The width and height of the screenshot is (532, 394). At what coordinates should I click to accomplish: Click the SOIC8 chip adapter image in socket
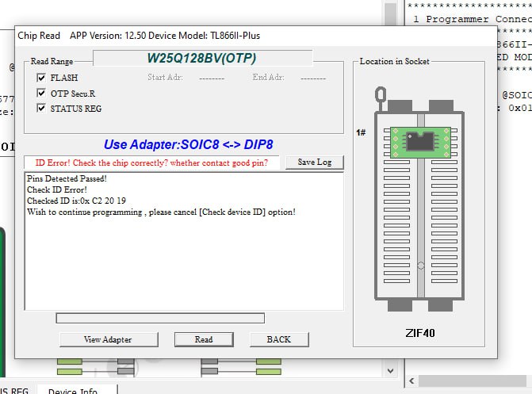click(x=420, y=142)
